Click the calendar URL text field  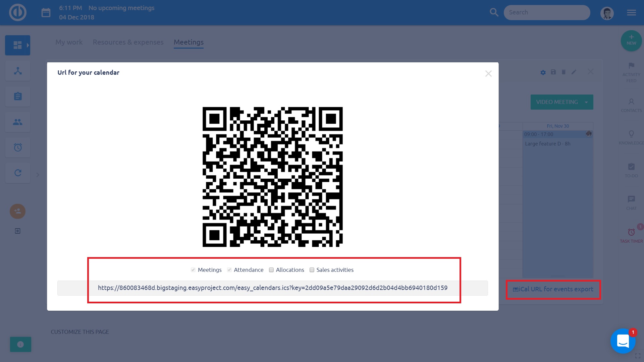tap(272, 288)
